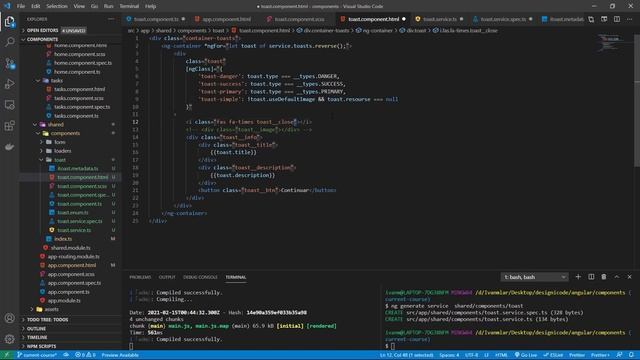Open the Terminal menu
This screenshot has width=640, height=360.
(129, 6)
